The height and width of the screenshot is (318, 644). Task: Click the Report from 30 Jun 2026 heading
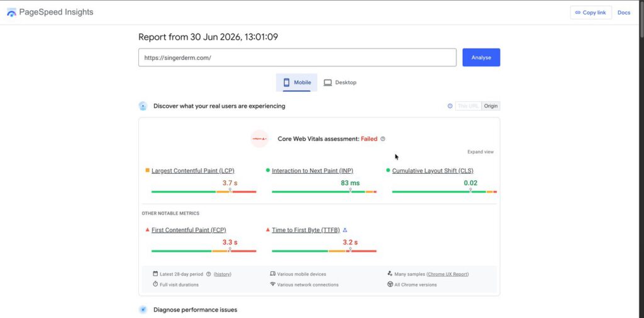208,37
